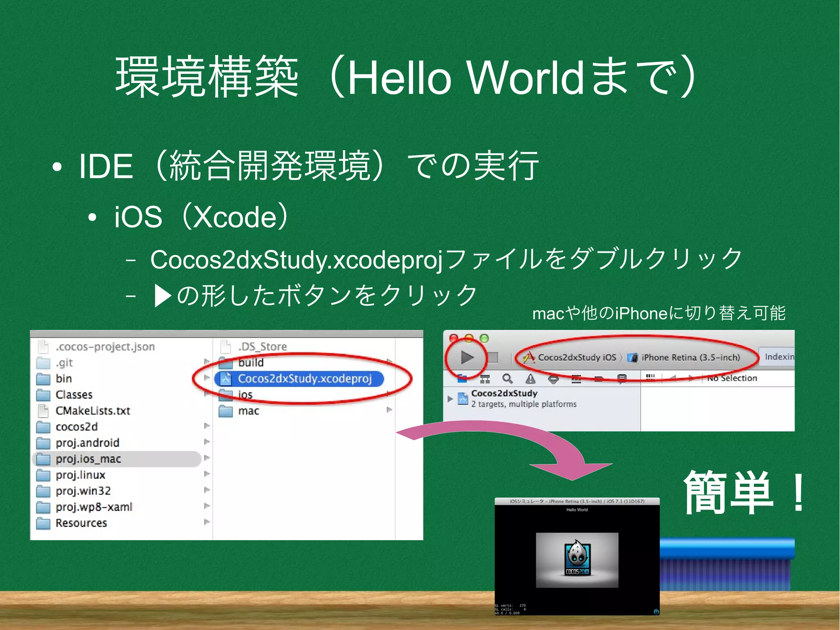
Task: Show the Xcode project navigator folder icon
Action: pyautogui.click(x=462, y=378)
